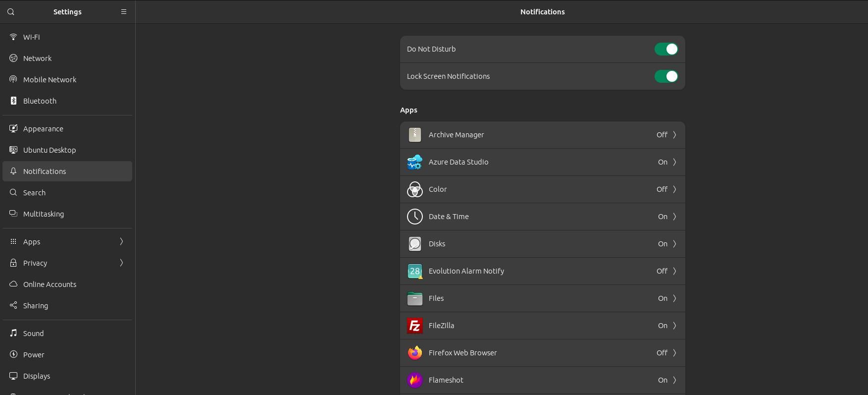Open Displays settings label

(37, 376)
